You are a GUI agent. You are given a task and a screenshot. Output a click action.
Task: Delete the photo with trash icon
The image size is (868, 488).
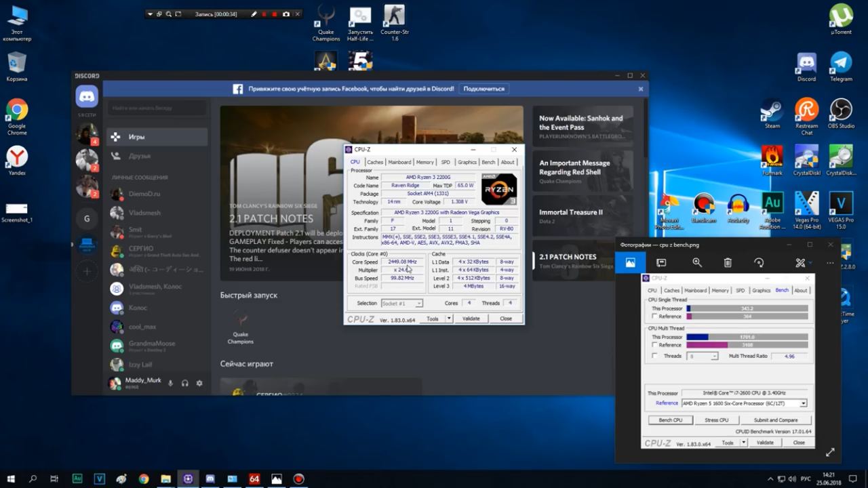tap(728, 263)
